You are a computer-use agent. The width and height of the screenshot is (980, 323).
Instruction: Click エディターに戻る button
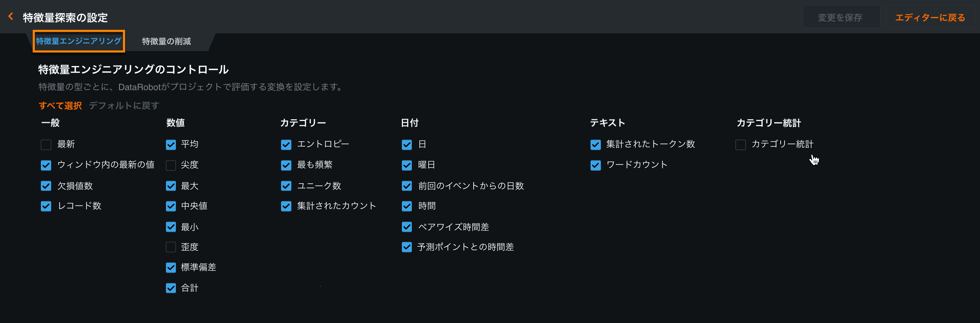(930, 17)
